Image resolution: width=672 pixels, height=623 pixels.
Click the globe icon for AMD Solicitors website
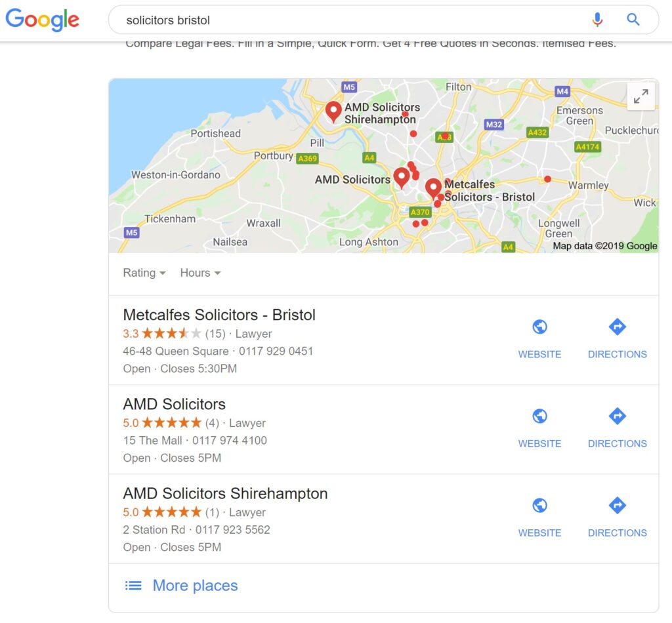539,415
